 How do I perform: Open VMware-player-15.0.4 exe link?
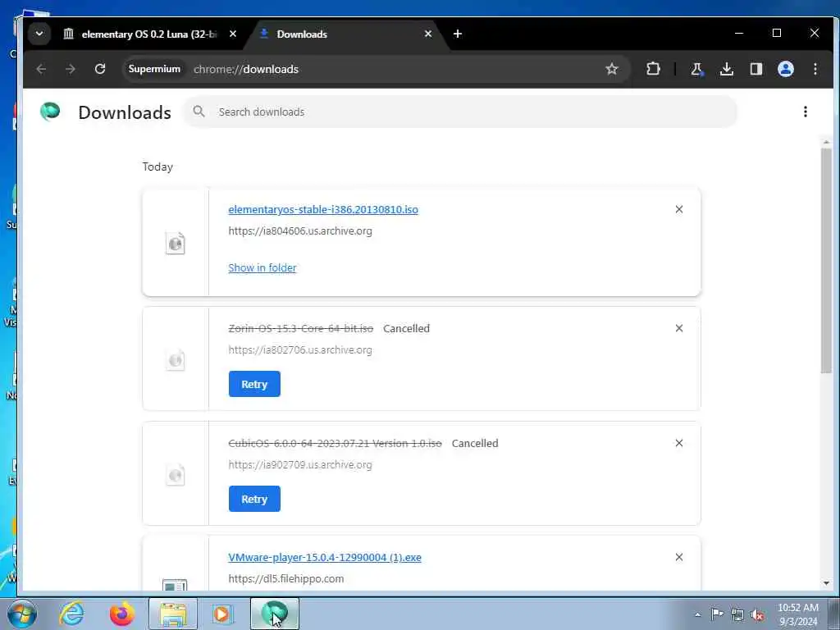coord(325,557)
